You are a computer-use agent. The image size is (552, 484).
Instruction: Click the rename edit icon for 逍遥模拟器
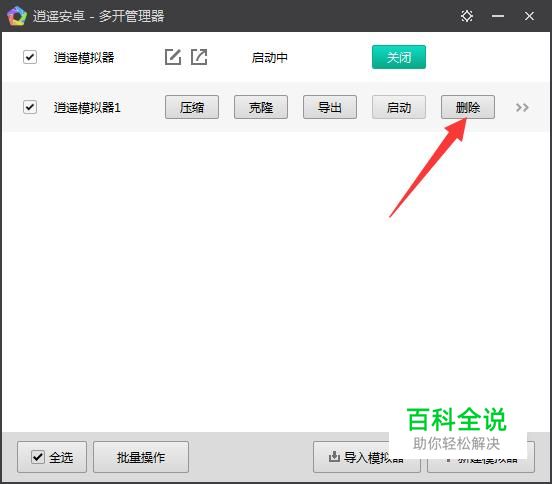(x=173, y=57)
